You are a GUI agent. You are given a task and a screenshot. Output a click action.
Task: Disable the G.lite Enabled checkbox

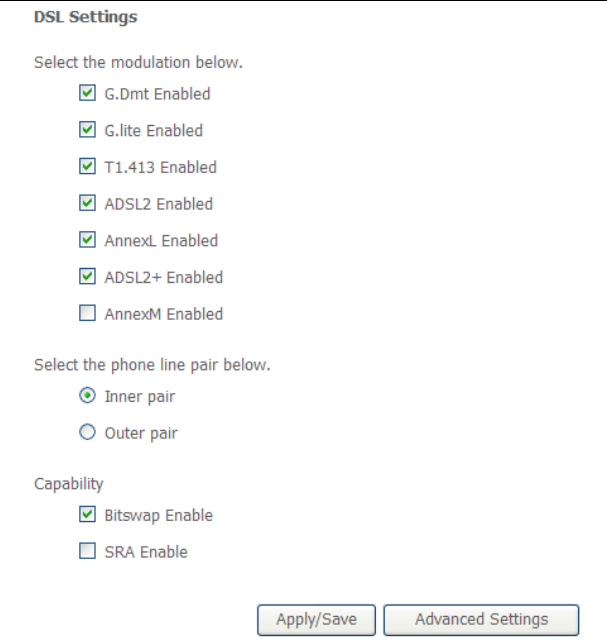pyautogui.click(x=87, y=130)
